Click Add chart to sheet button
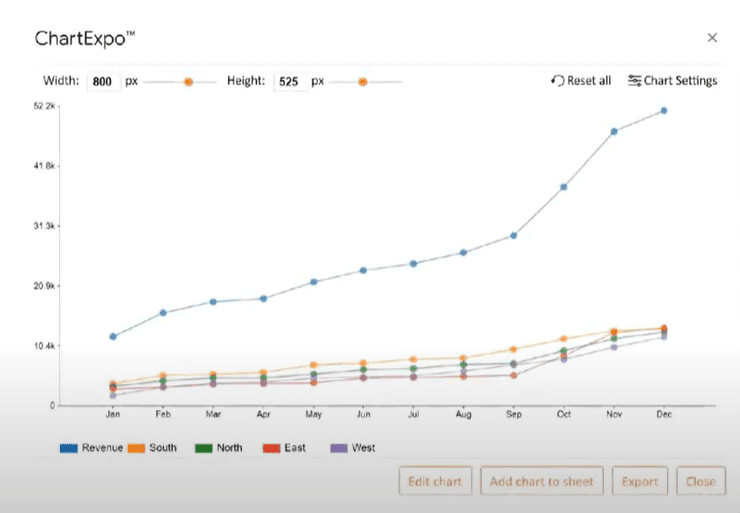The height and width of the screenshot is (513, 740). point(542,481)
